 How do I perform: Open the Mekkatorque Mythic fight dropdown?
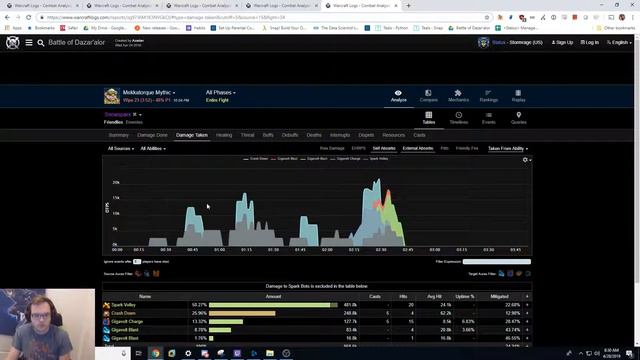pyautogui.click(x=149, y=93)
